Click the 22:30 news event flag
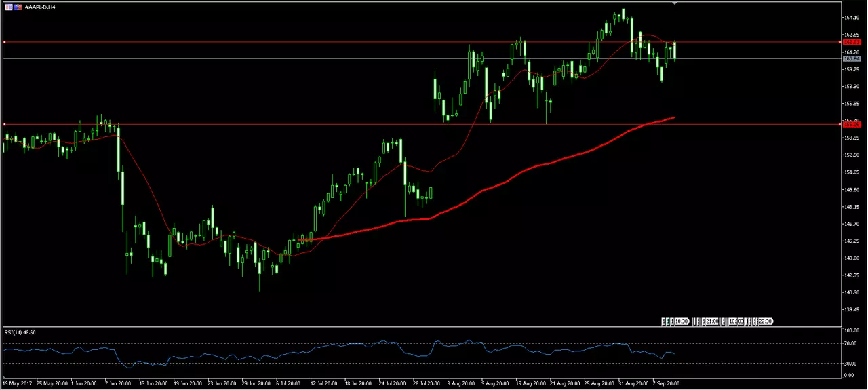 coord(766,321)
